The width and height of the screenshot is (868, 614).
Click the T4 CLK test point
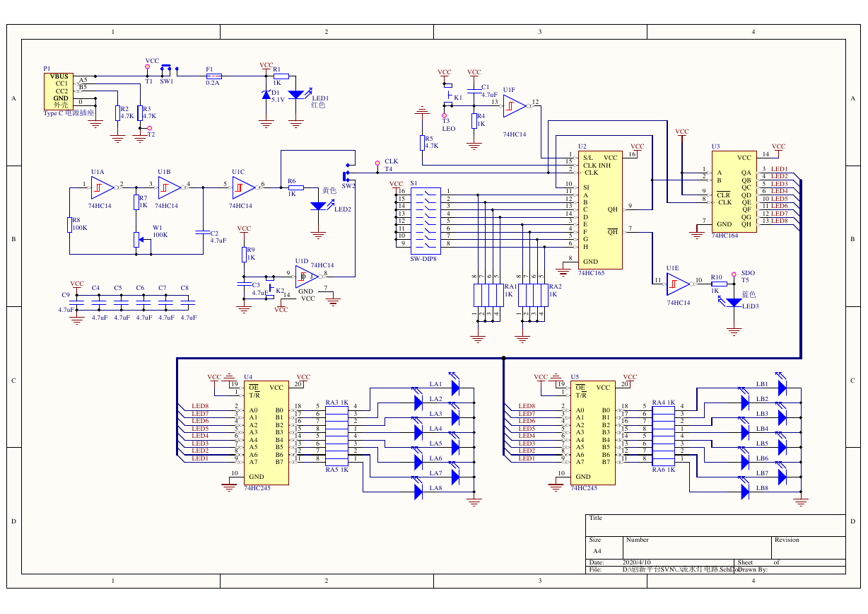[x=377, y=163]
